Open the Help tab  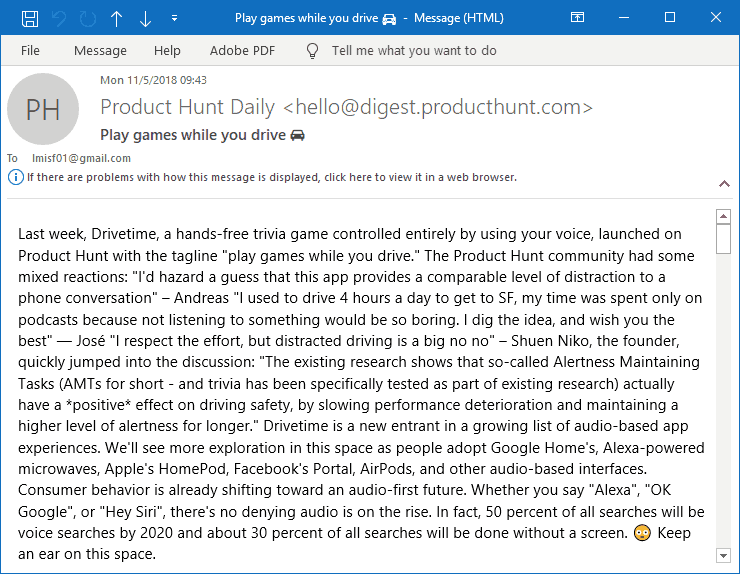click(x=167, y=51)
